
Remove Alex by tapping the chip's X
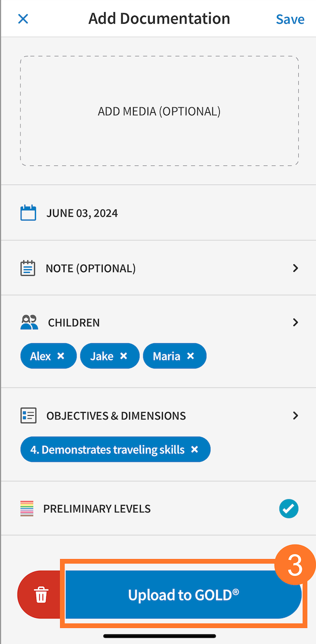pyautogui.click(x=61, y=356)
